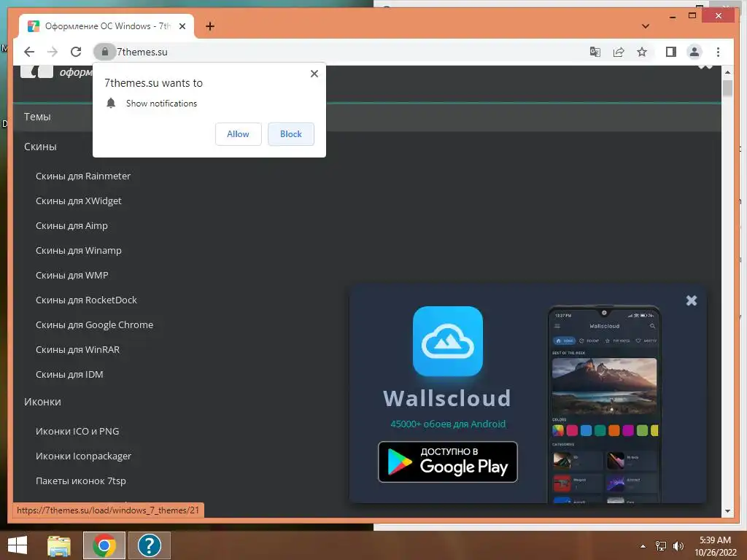Open Скины для IDM
Image resolution: width=747 pixels, height=560 pixels.
69,374
